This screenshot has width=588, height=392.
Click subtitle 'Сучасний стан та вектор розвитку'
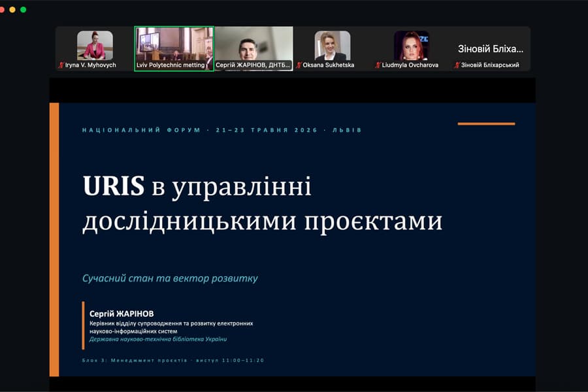(x=171, y=278)
